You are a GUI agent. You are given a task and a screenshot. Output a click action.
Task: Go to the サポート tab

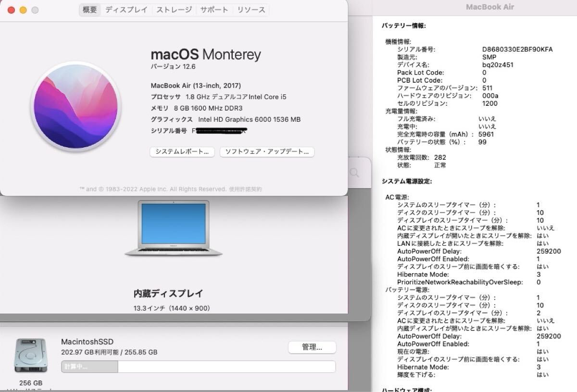pyautogui.click(x=214, y=10)
